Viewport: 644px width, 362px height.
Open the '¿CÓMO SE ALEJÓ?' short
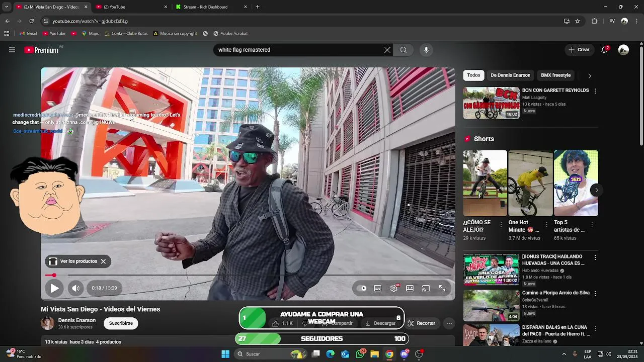485,183
